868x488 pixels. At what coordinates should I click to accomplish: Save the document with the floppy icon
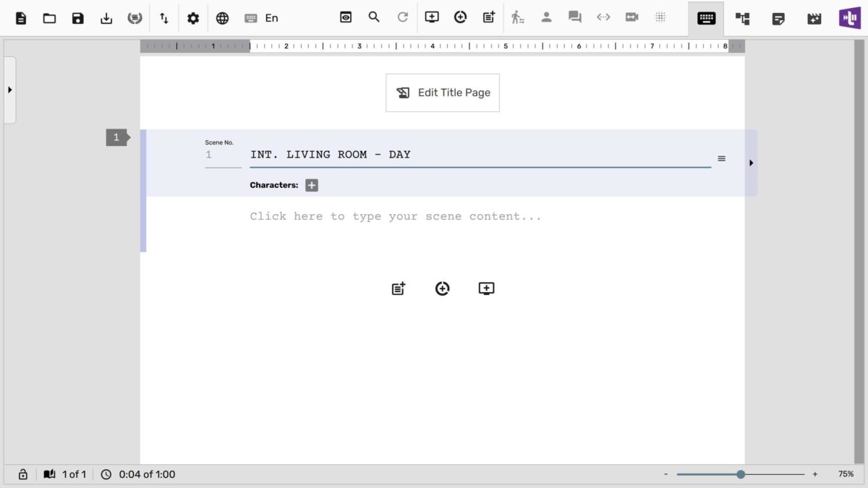point(78,18)
